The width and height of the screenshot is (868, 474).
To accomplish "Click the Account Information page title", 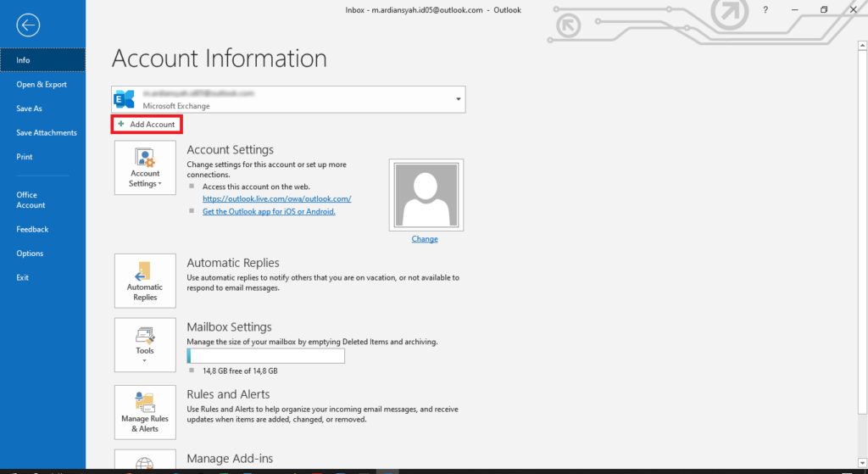I will 220,59.
